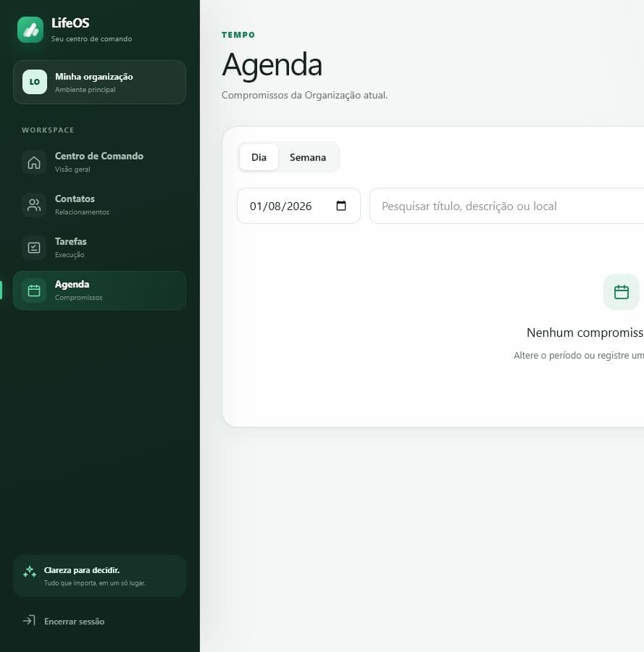644x652 pixels.
Task: Click the Contatos people icon
Action: coord(34,205)
